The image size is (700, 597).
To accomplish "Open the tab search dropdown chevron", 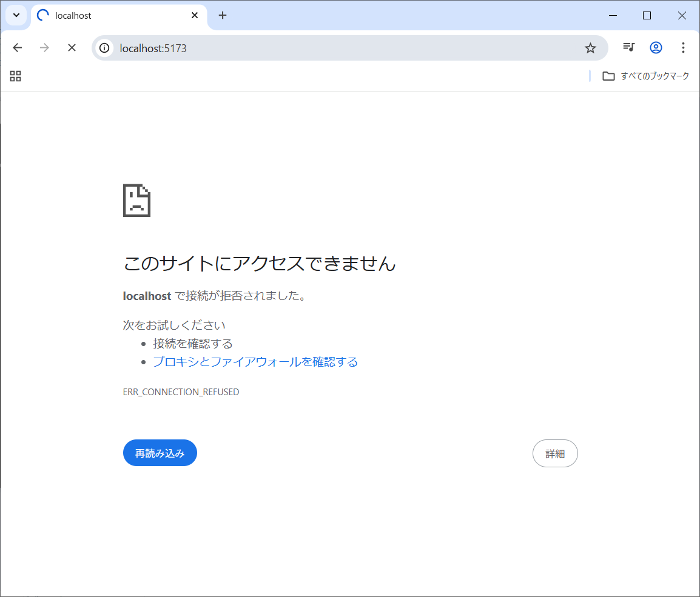I will pos(16,15).
